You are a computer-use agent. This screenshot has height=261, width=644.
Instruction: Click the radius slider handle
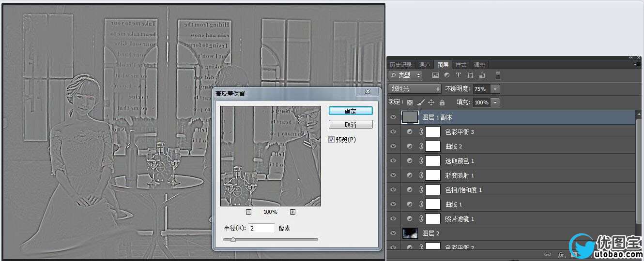[x=233, y=239]
